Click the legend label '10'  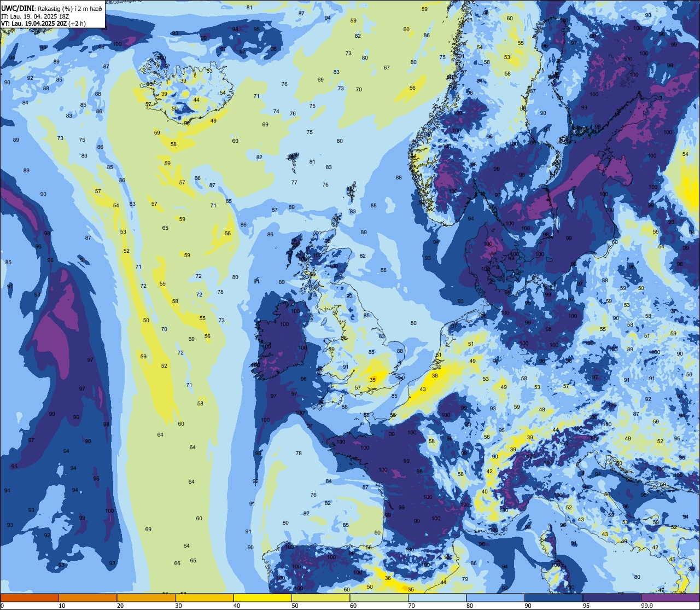point(62,606)
